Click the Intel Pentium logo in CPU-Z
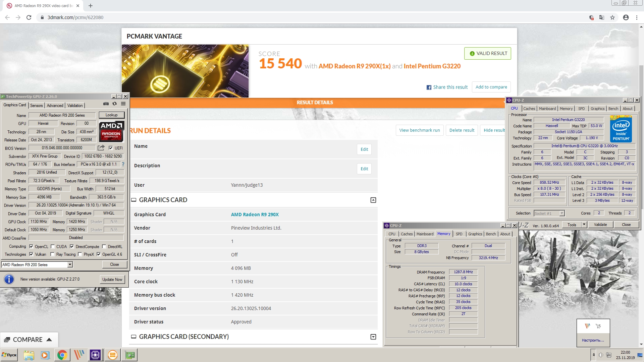The image size is (644, 362). tap(621, 129)
